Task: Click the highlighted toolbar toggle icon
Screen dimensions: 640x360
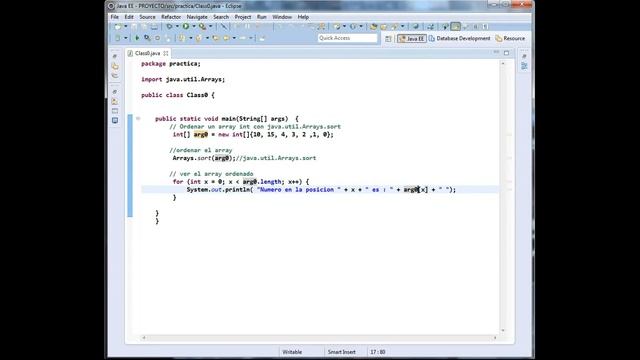Action: (455, 26)
